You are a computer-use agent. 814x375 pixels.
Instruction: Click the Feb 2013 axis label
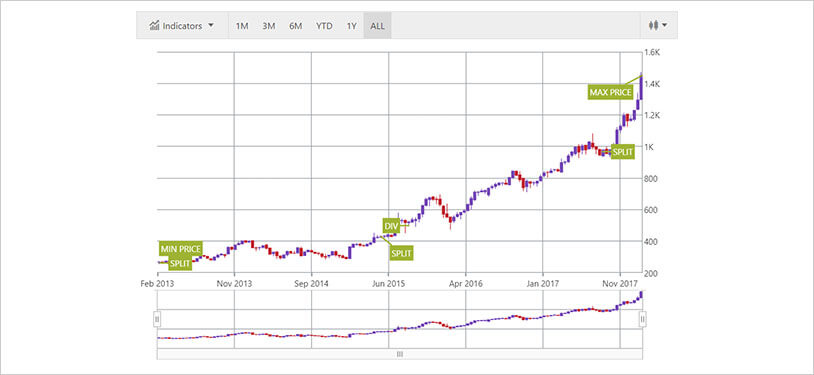[157, 284]
